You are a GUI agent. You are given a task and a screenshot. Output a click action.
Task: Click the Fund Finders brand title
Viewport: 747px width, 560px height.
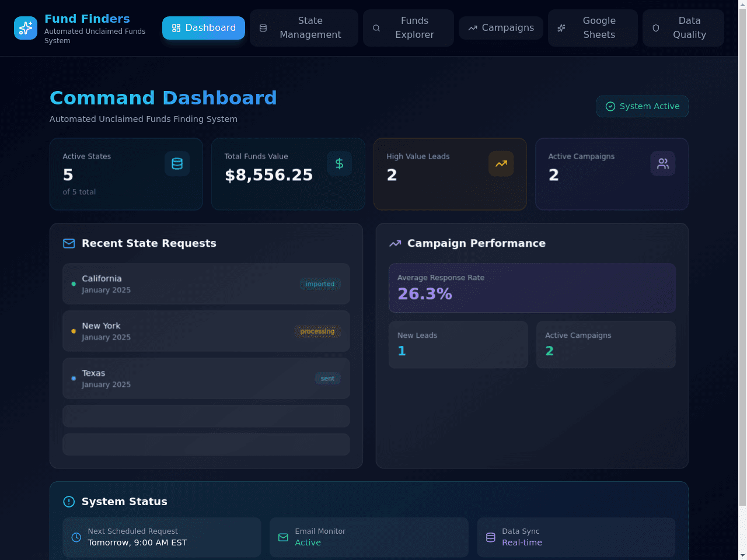pyautogui.click(x=87, y=19)
